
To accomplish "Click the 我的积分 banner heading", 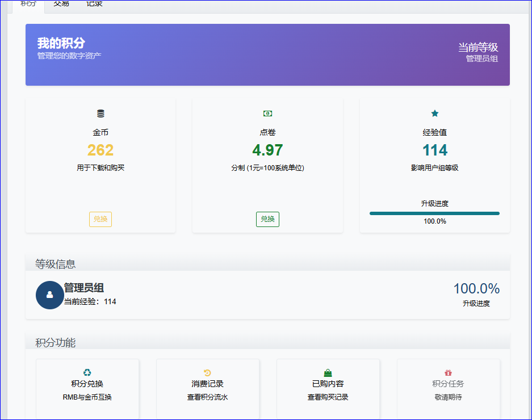I will point(61,43).
